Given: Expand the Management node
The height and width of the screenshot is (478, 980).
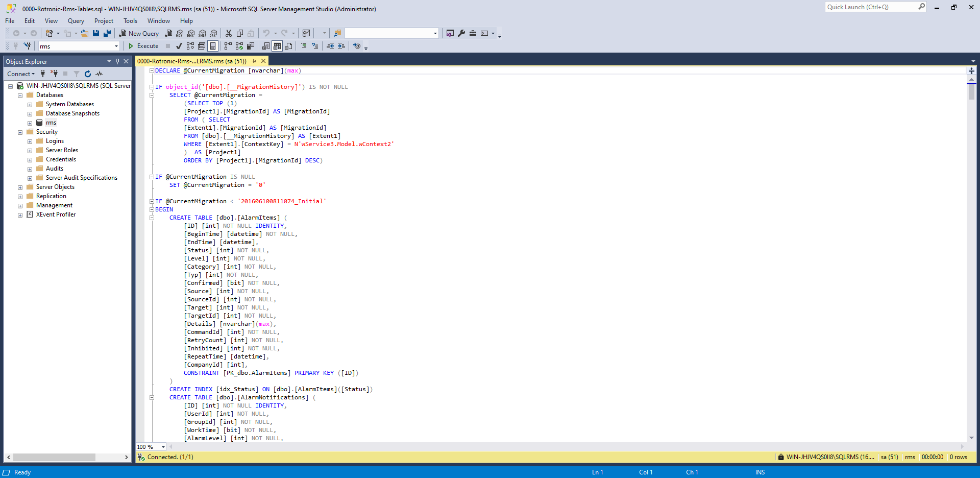Looking at the screenshot, I should point(20,206).
